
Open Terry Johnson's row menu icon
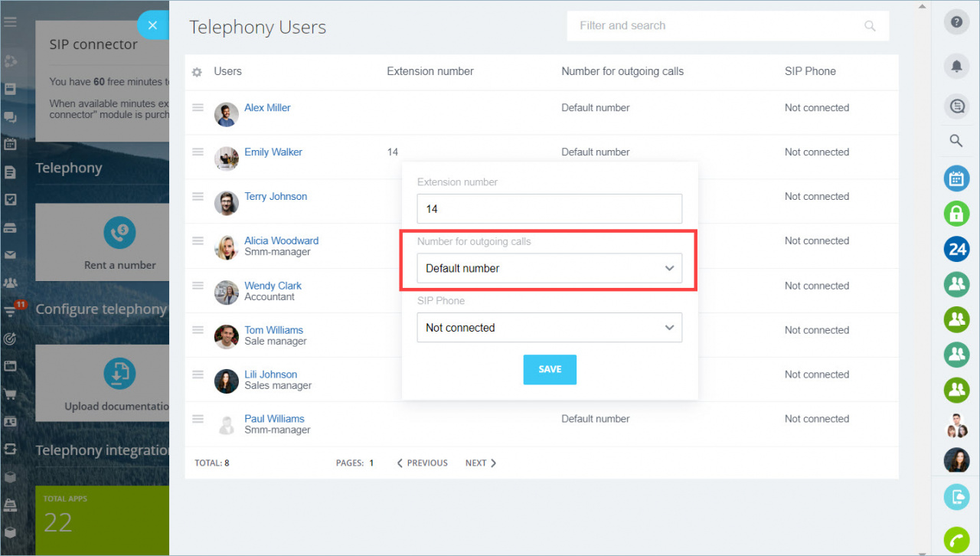[198, 197]
